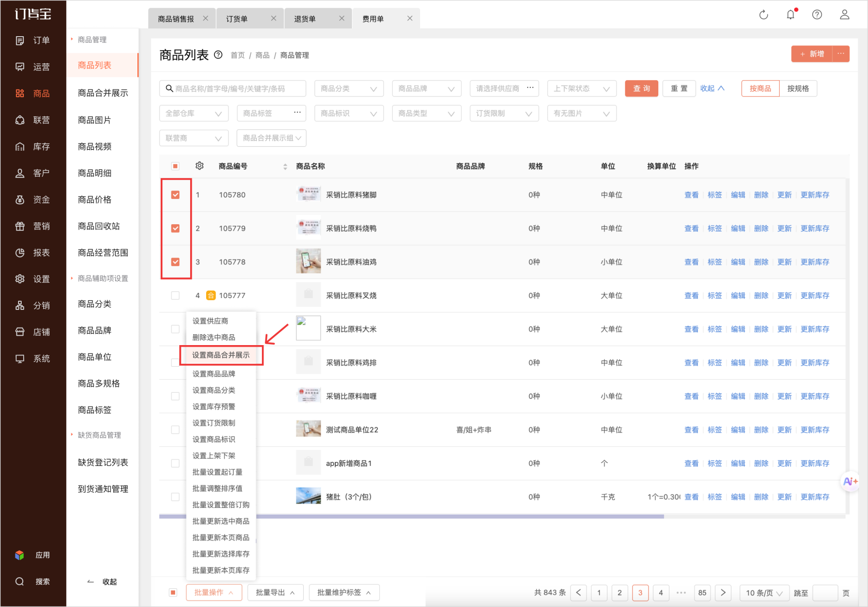Open the table column settings gear
Screen dimensions: 868x607
pos(199,166)
